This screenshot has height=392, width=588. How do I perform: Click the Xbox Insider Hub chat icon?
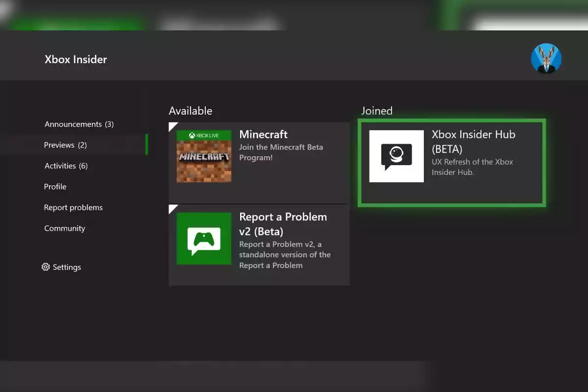click(396, 156)
